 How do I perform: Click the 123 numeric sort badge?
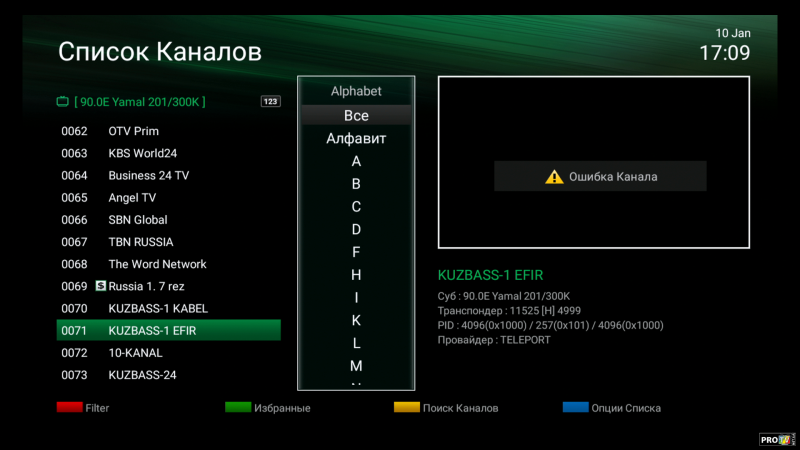pyautogui.click(x=270, y=102)
